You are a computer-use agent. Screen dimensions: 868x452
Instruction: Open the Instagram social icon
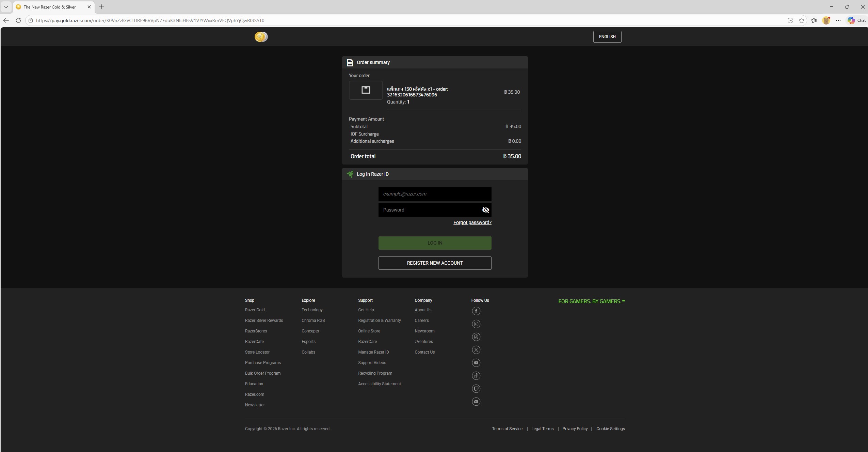[476, 324]
